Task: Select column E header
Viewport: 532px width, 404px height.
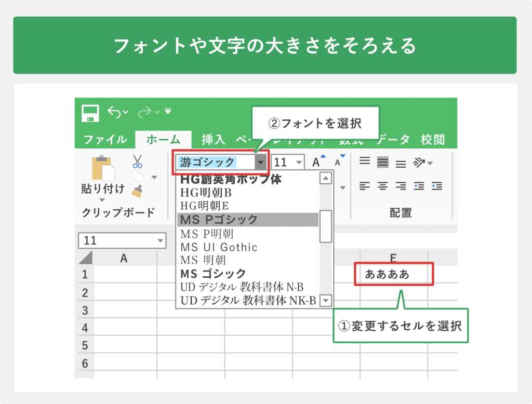Action: [394, 258]
